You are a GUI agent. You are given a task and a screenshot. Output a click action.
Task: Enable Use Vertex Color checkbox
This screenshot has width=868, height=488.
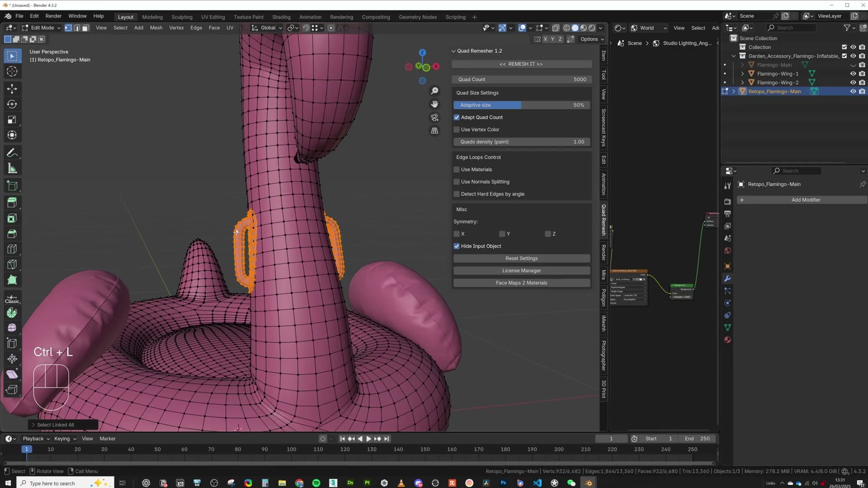click(x=457, y=130)
